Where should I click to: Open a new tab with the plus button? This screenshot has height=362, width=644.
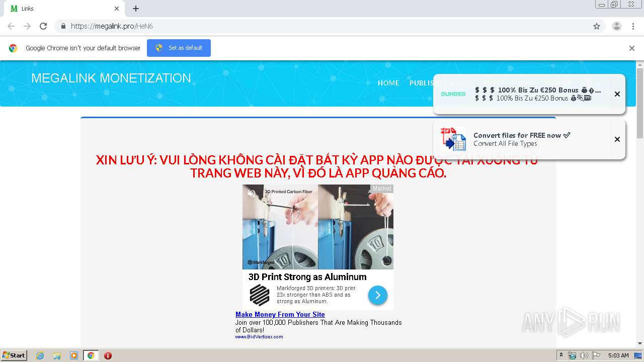136,9
